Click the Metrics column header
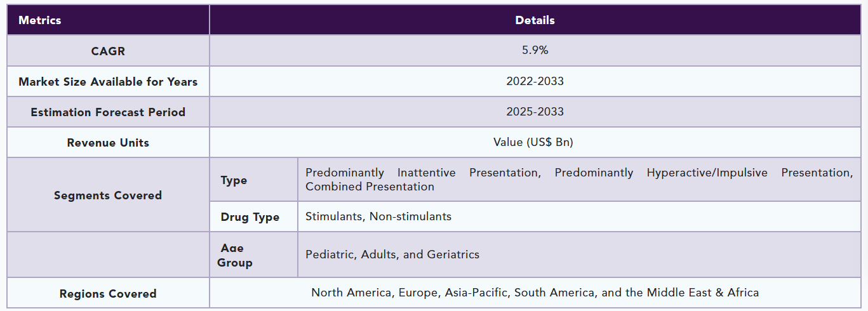This screenshot has width=868, height=311. tap(40, 20)
